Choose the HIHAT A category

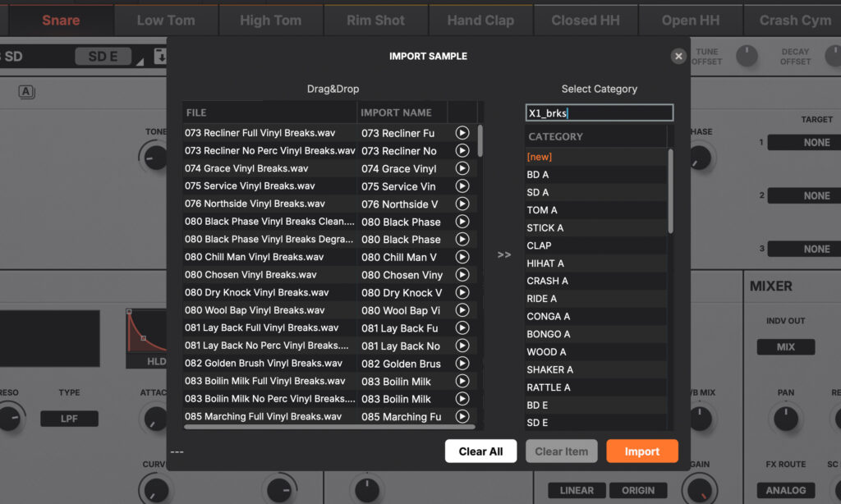545,263
